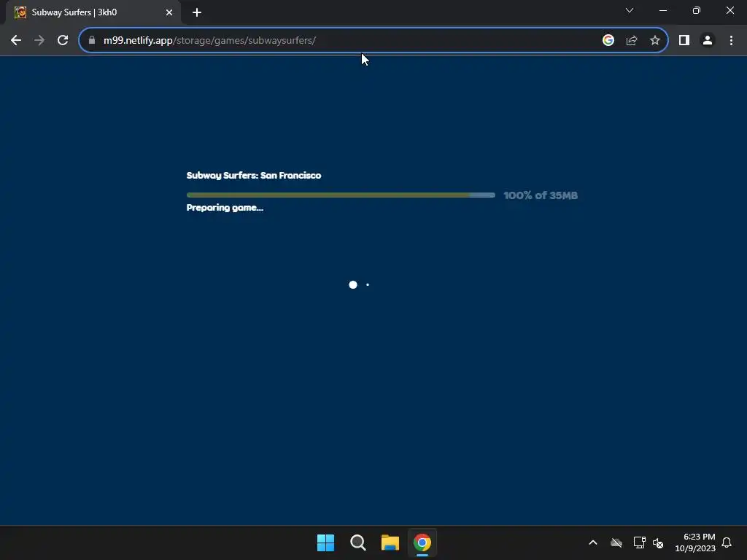The image size is (747, 560).
Task: Click the game loading progress bar
Action: (x=341, y=195)
